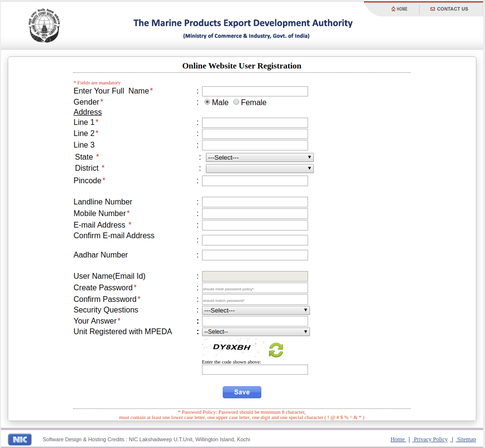The width and height of the screenshot is (485, 448).
Task: Click the Enter Your Full Name input field
Action: coord(255,91)
